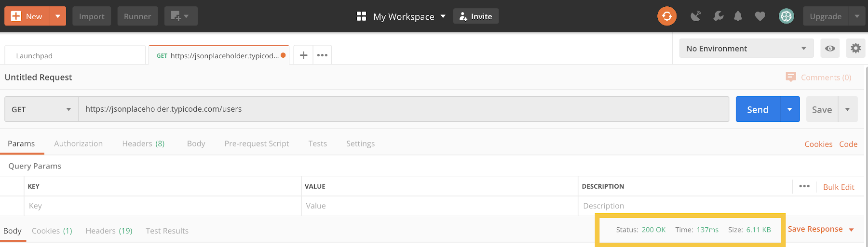Open the Settings tab

360,143
